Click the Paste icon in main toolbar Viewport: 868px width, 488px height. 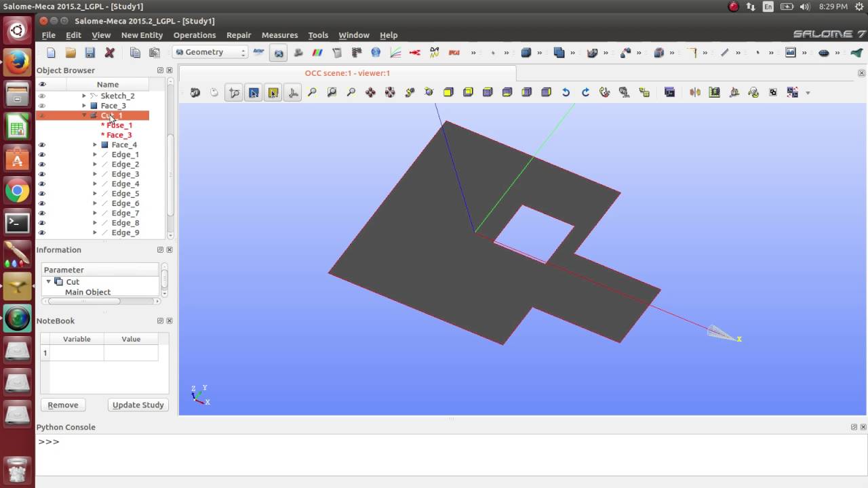tap(155, 52)
